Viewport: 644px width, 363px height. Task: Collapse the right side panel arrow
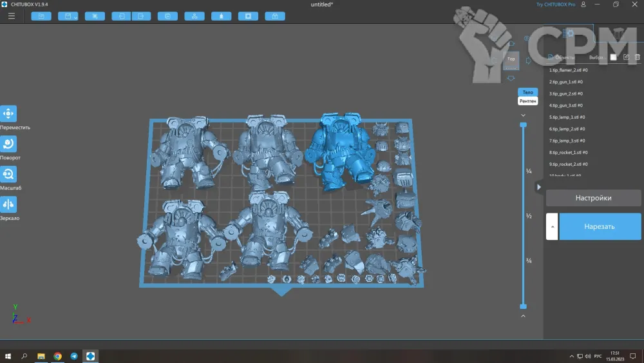(539, 187)
